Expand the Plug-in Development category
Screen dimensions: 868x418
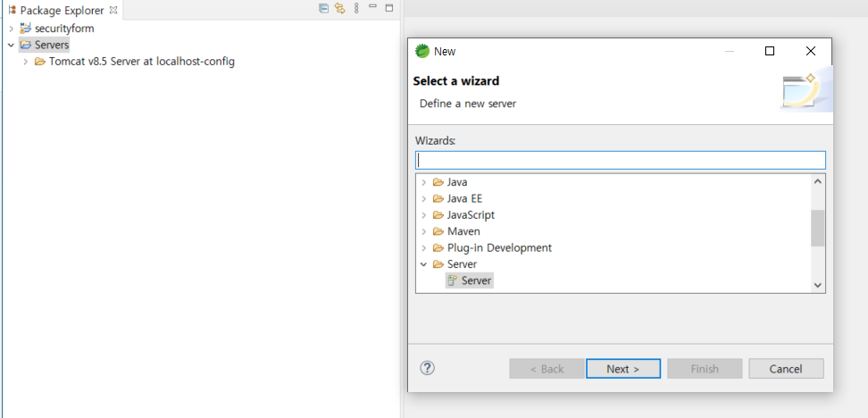(424, 248)
